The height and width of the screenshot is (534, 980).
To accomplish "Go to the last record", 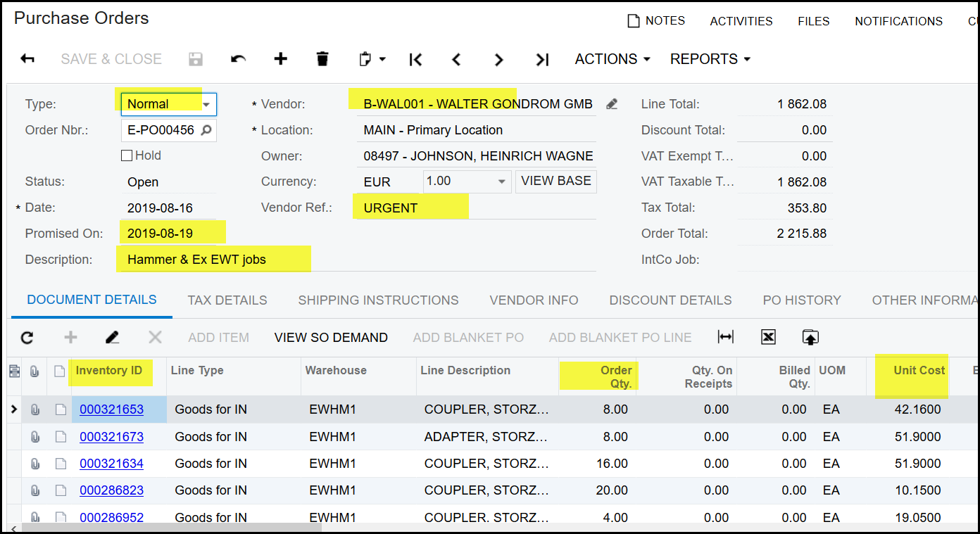I will click(x=541, y=60).
